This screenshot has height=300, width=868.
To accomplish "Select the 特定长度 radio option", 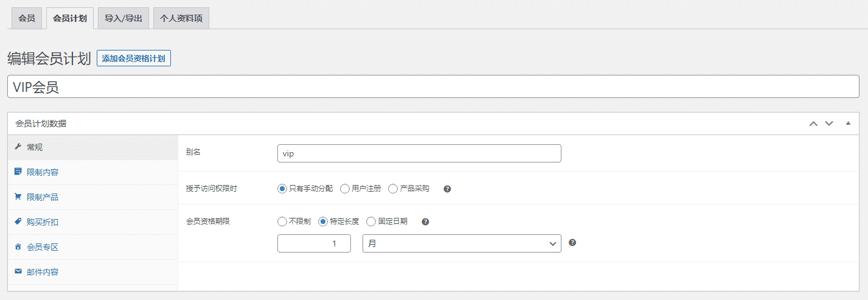I will point(323,222).
